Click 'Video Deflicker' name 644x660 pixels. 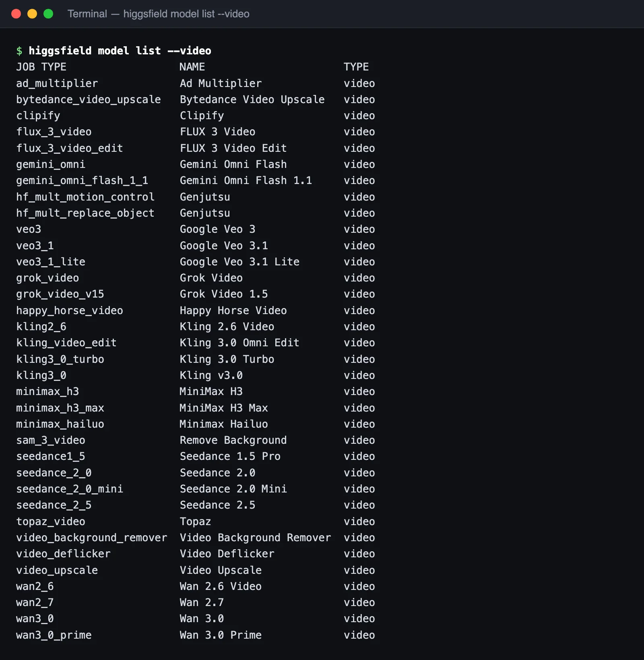coord(227,554)
